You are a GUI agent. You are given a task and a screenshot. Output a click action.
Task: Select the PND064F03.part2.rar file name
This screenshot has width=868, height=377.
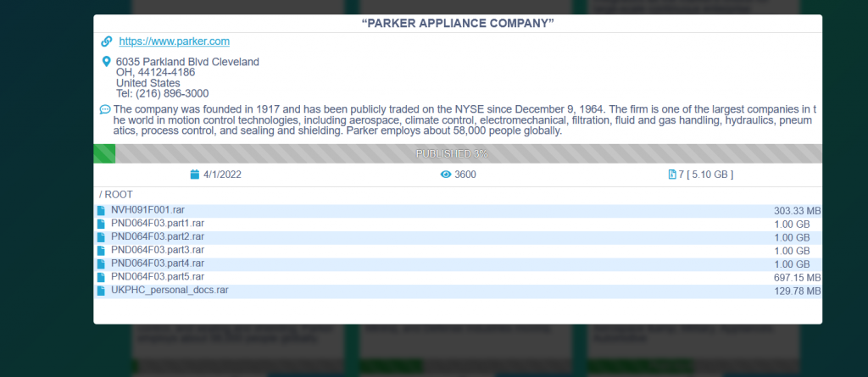click(158, 236)
